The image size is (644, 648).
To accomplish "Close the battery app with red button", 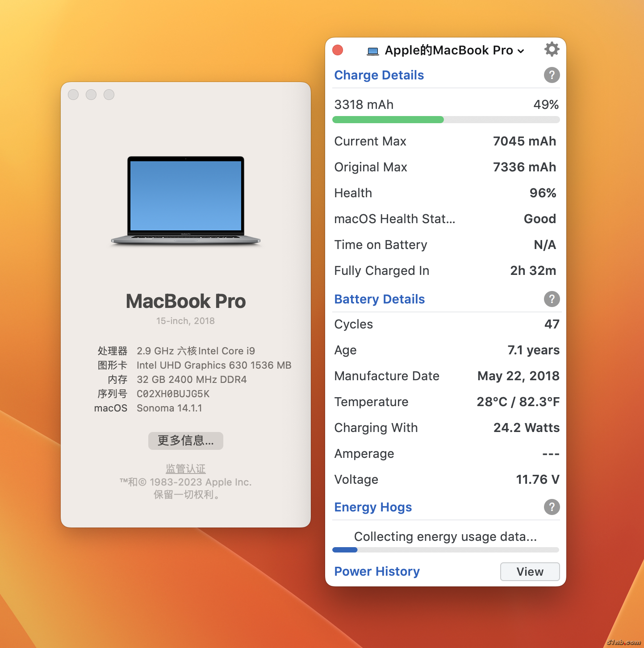I will tap(338, 50).
